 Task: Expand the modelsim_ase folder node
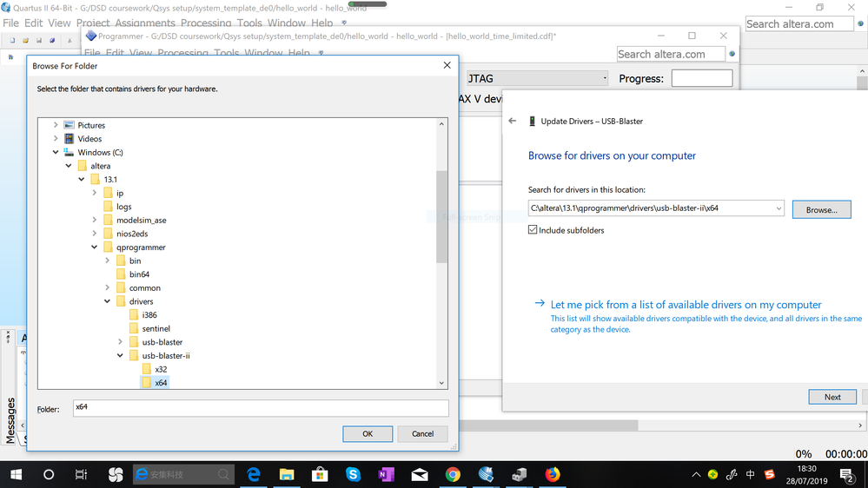[94, 220]
